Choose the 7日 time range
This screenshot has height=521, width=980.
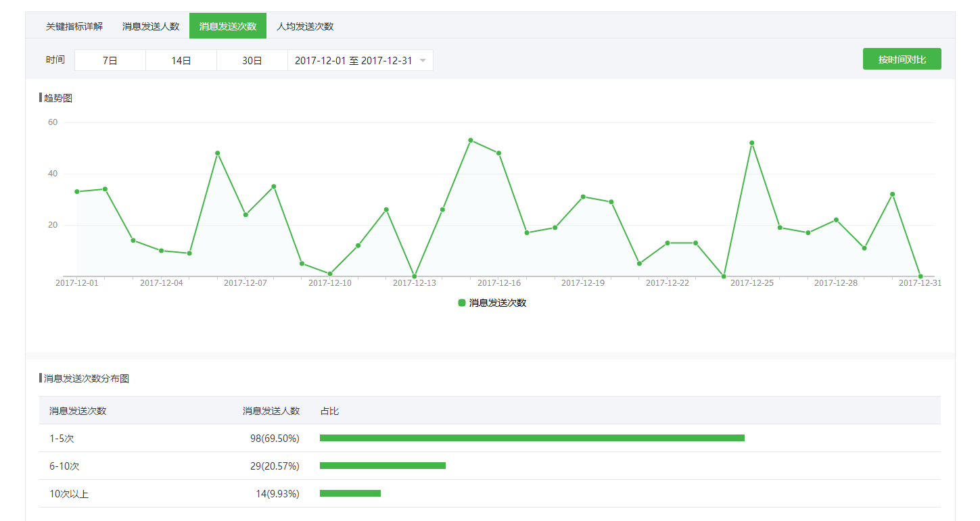point(110,60)
